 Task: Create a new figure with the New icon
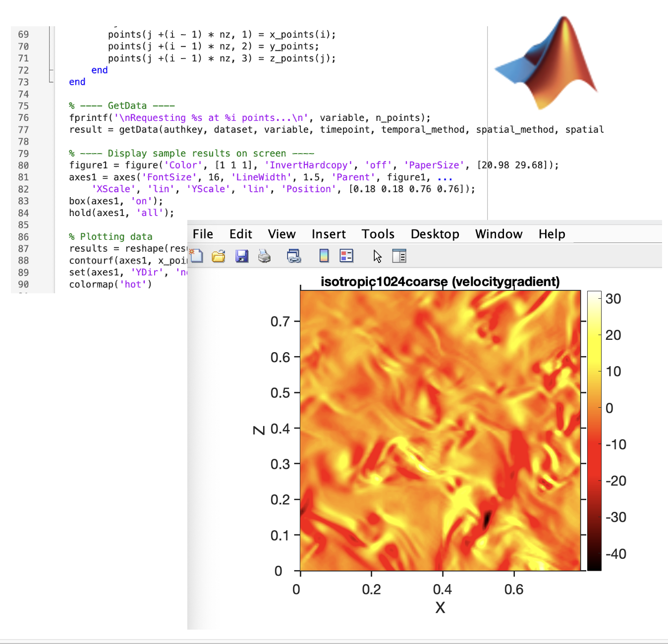click(196, 256)
